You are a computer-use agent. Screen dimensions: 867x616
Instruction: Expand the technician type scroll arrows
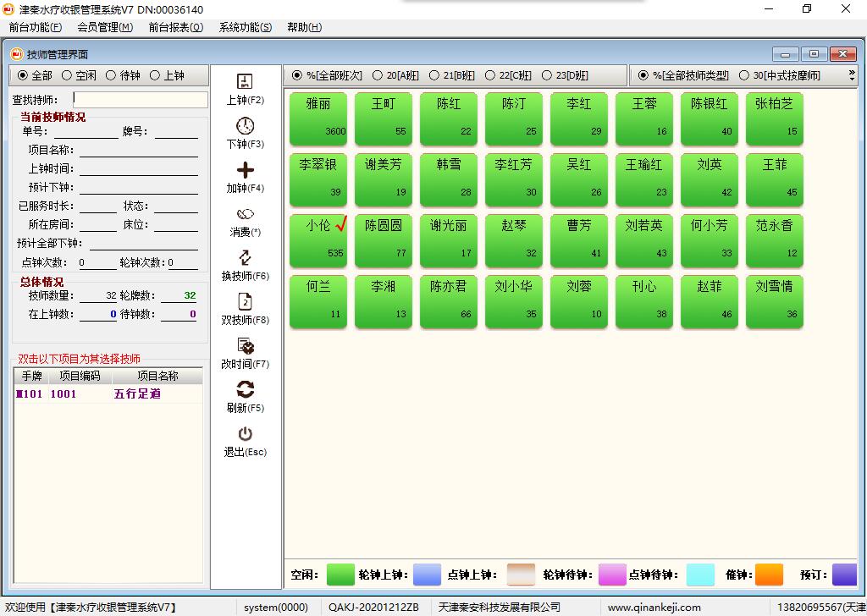click(851, 76)
